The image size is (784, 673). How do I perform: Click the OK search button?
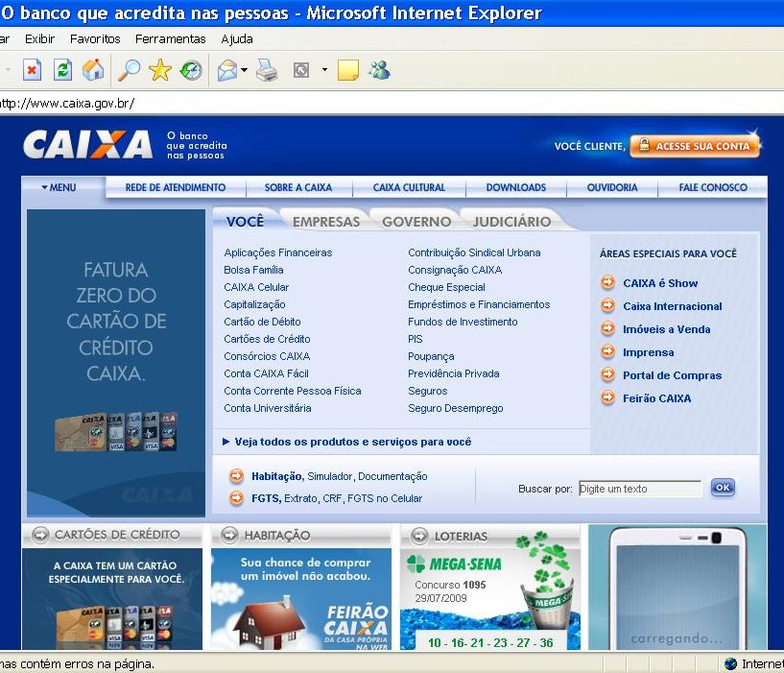pyautogui.click(x=723, y=488)
